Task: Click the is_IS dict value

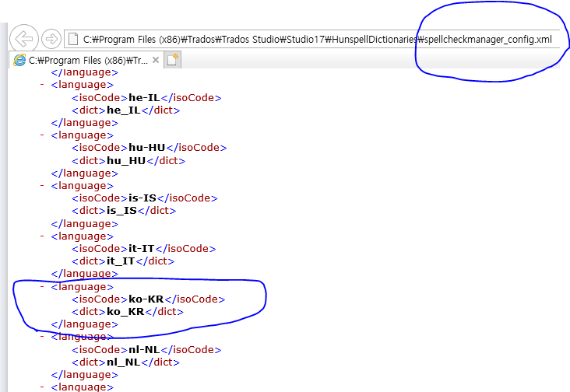Action: pos(121,211)
